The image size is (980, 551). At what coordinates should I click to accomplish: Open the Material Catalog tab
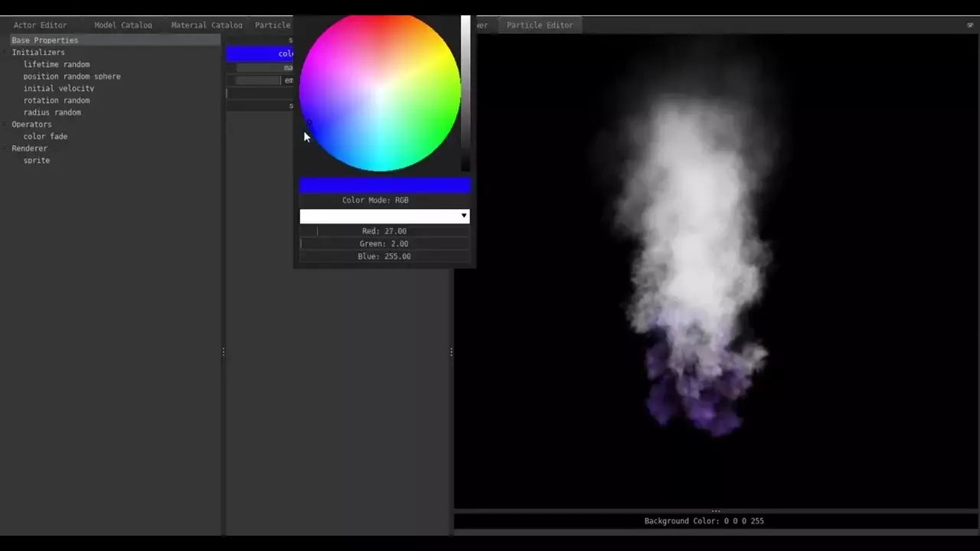pos(206,25)
